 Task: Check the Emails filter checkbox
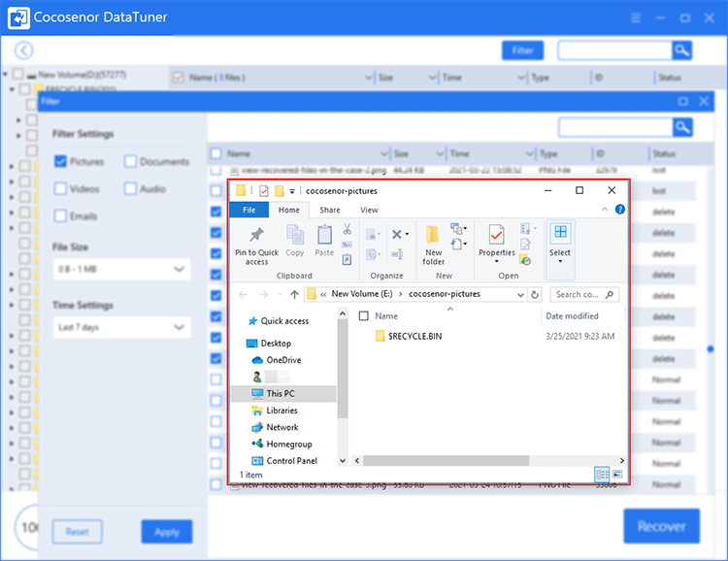60,215
